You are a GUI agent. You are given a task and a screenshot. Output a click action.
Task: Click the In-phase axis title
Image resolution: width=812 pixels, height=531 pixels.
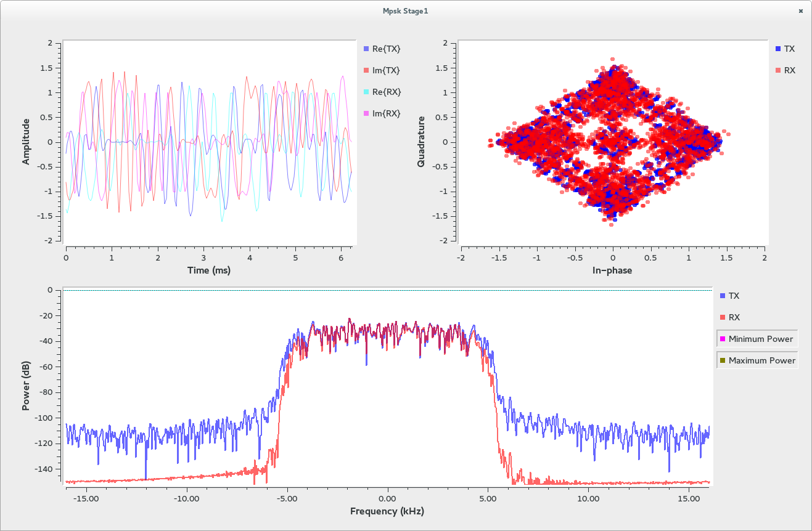pyautogui.click(x=612, y=270)
